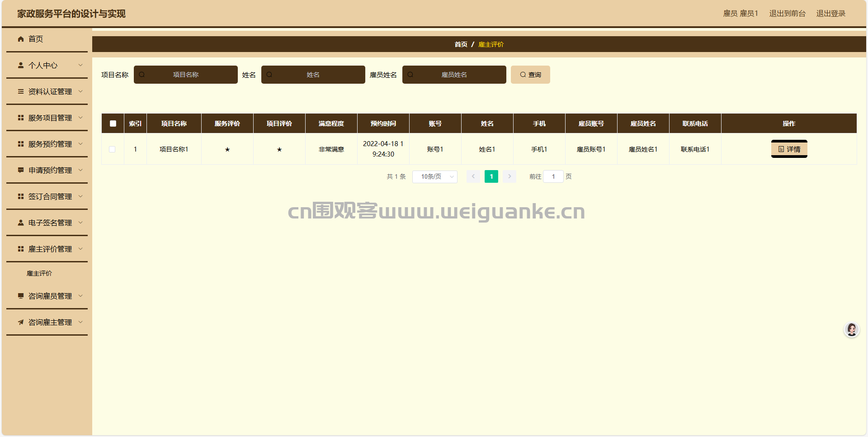Click the paper-plane icon beside 咨询雇主管理
The height and width of the screenshot is (437, 868).
point(21,322)
